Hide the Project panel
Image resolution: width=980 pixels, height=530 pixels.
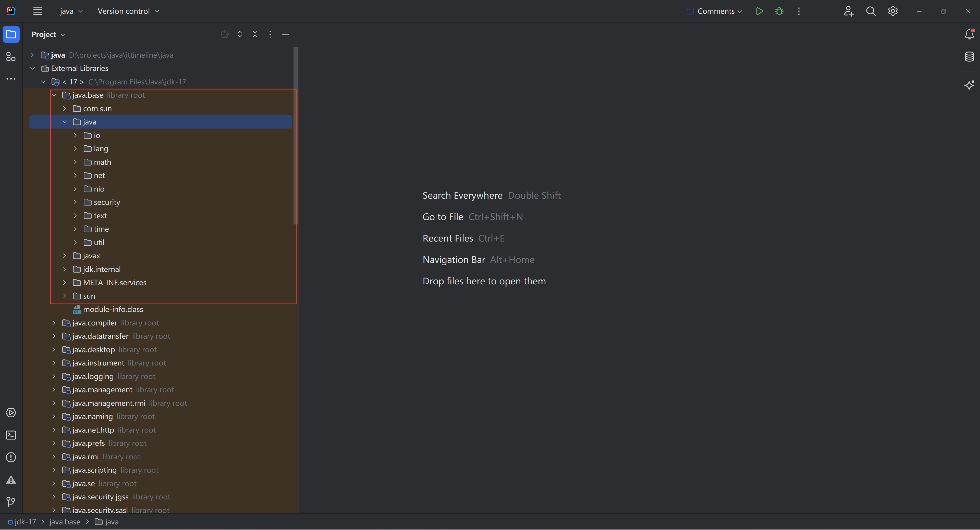285,34
